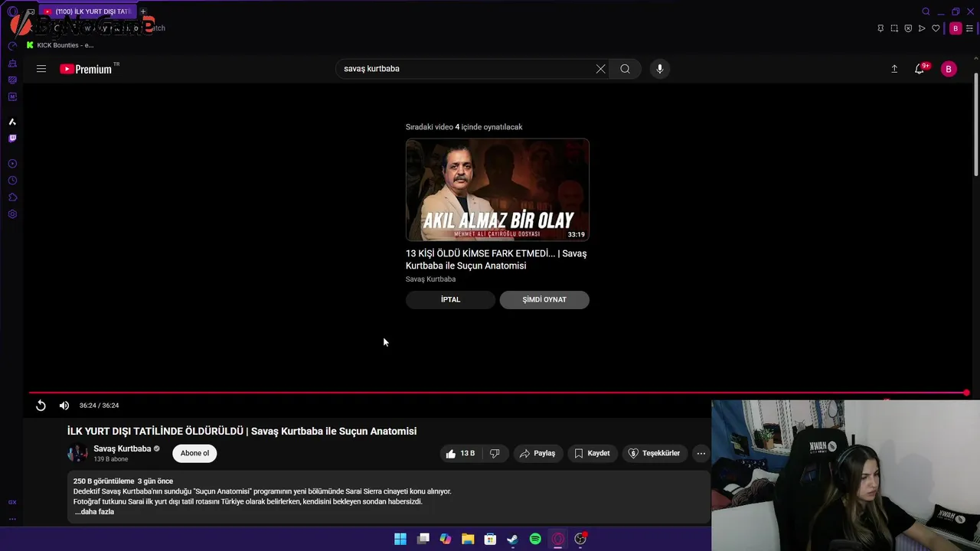Dislike the video with thumbs down
The image size is (980, 551).
pos(495,453)
